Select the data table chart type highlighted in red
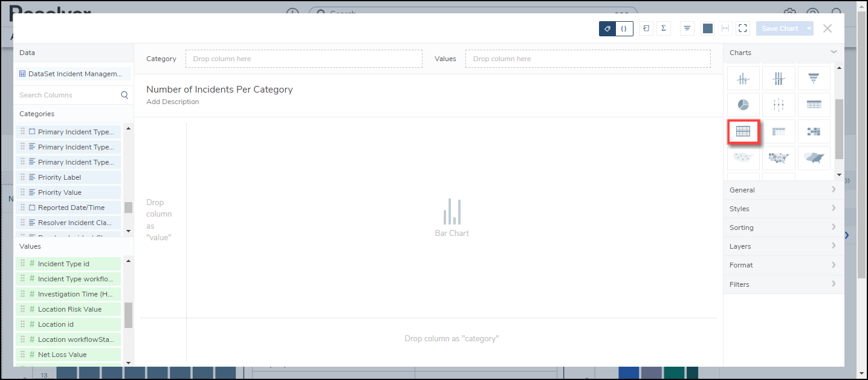This screenshot has width=868, height=380. point(743,131)
